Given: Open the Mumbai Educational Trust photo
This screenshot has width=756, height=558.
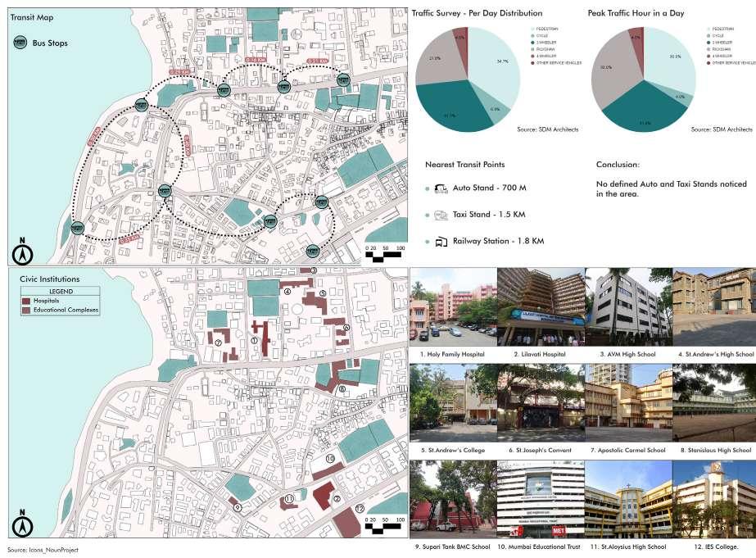Looking at the screenshot, I should (541, 499).
